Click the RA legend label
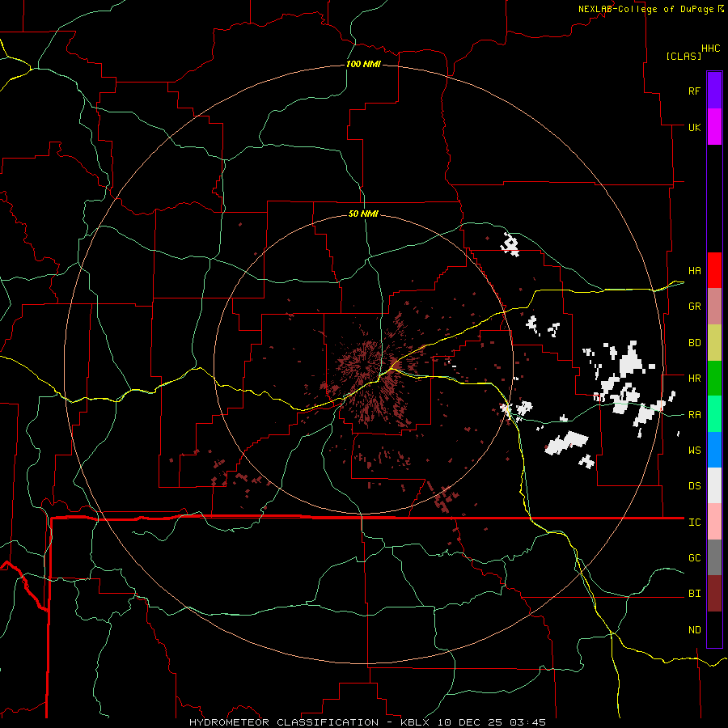Viewport: 728px width, 728px height. click(x=694, y=415)
